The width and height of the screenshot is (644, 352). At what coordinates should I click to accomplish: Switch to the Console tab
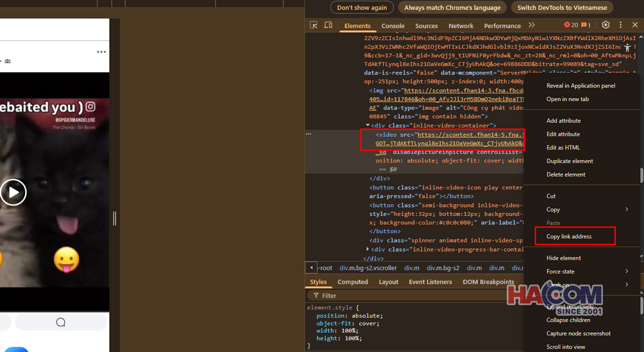(x=393, y=26)
